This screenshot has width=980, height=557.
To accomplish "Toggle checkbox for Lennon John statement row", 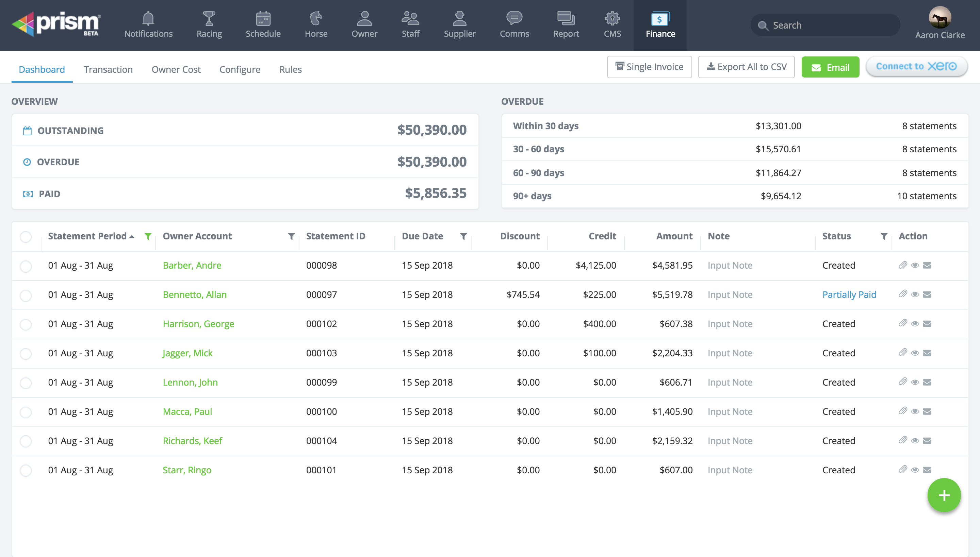I will [25, 382].
